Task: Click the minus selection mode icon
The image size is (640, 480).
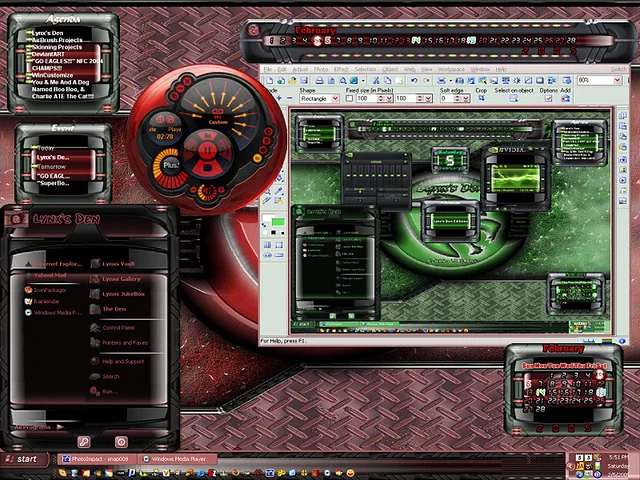Action: point(289,98)
